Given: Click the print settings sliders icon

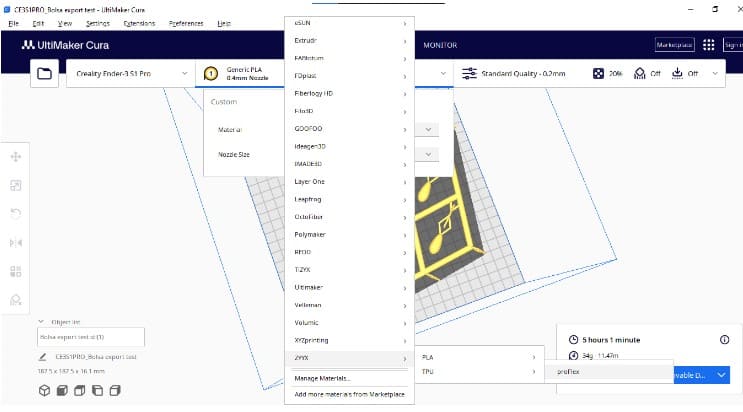Looking at the screenshot, I should click(469, 73).
